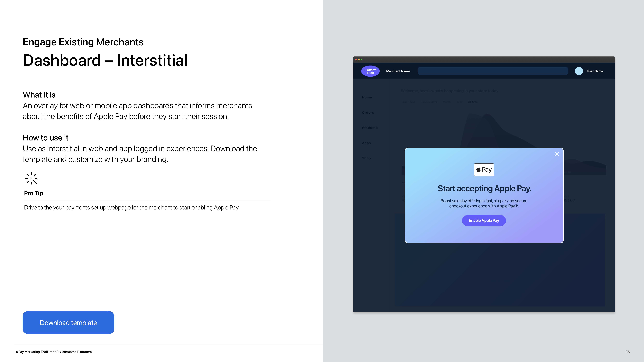Click the red window close dot
Image resolution: width=644 pixels, height=362 pixels.
point(356,59)
